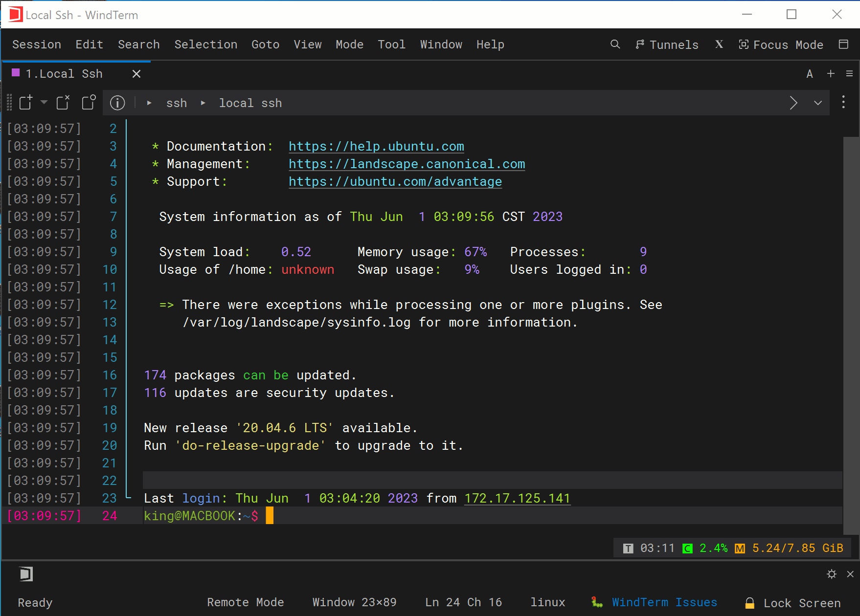Click the A icon on the tab bar
The height and width of the screenshot is (616, 860).
coord(810,74)
